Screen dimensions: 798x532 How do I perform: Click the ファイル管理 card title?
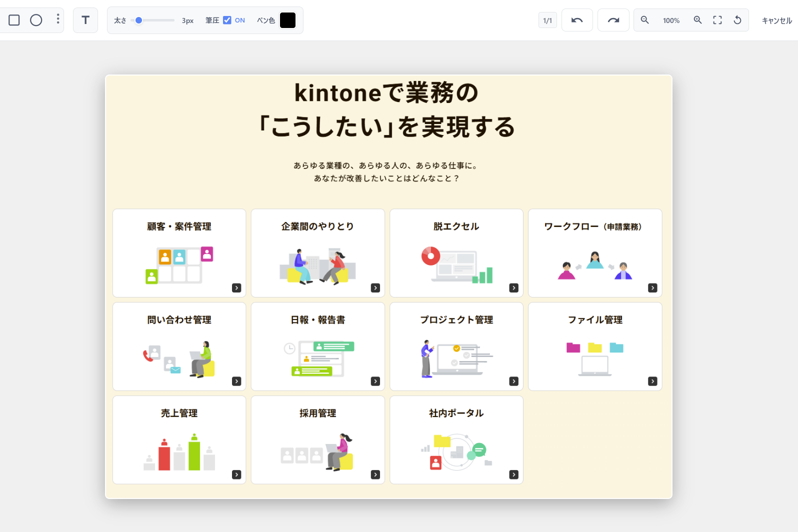595,320
